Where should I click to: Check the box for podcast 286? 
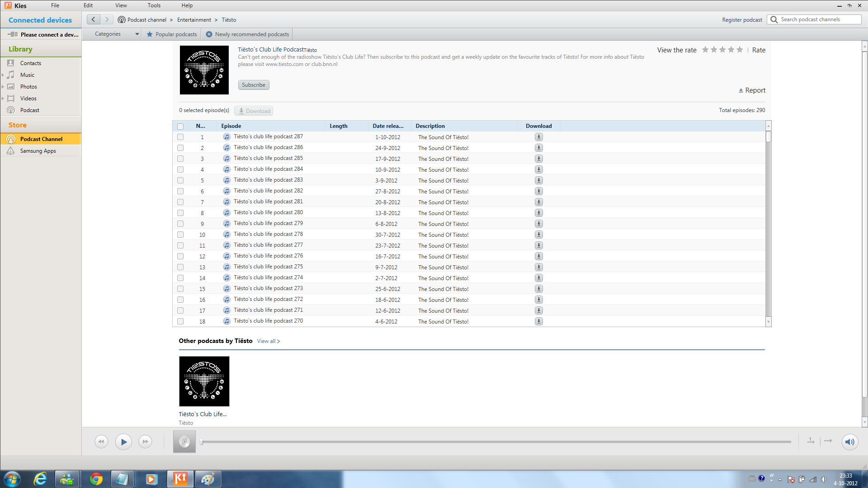[x=180, y=148]
